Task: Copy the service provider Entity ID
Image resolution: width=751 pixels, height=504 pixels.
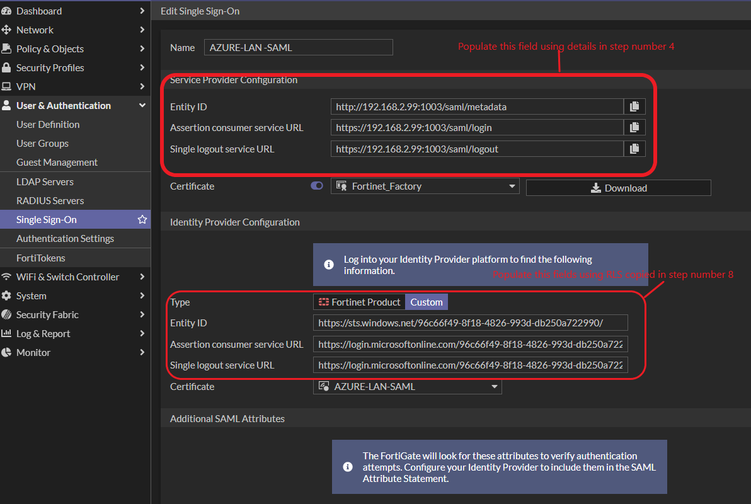Action: coord(635,106)
